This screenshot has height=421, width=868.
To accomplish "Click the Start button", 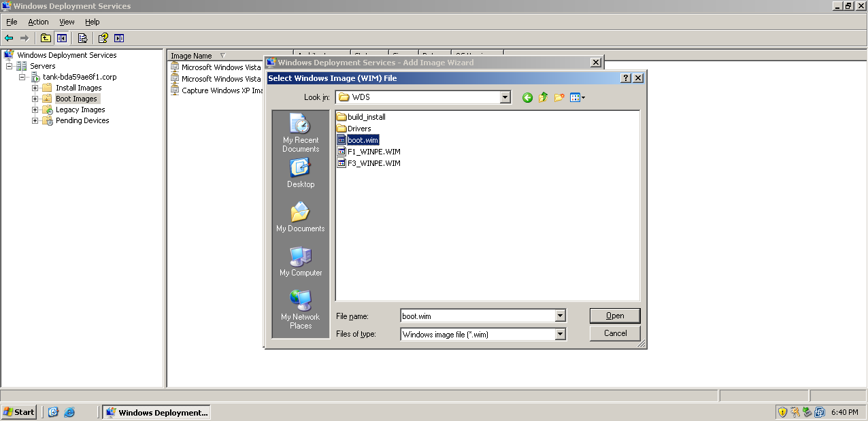I will point(19,412).
